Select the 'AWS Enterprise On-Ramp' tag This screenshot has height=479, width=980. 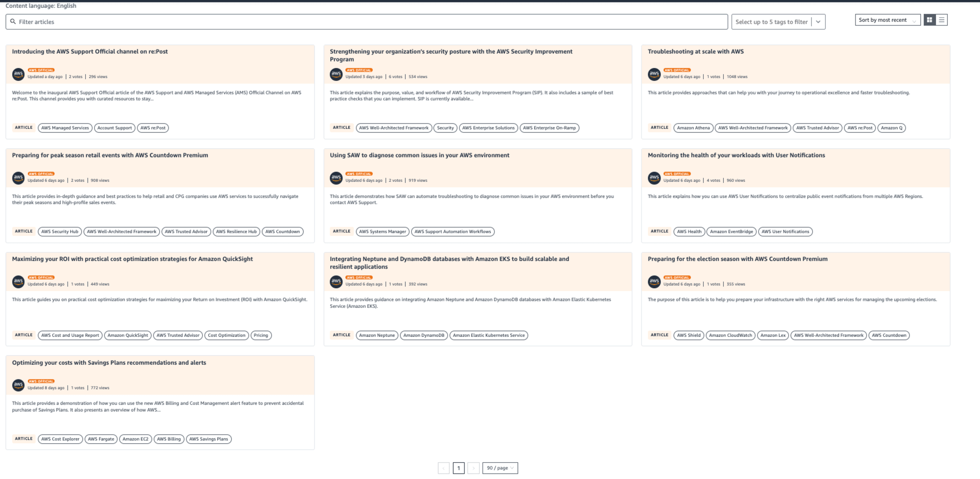(x=549, y=128)
